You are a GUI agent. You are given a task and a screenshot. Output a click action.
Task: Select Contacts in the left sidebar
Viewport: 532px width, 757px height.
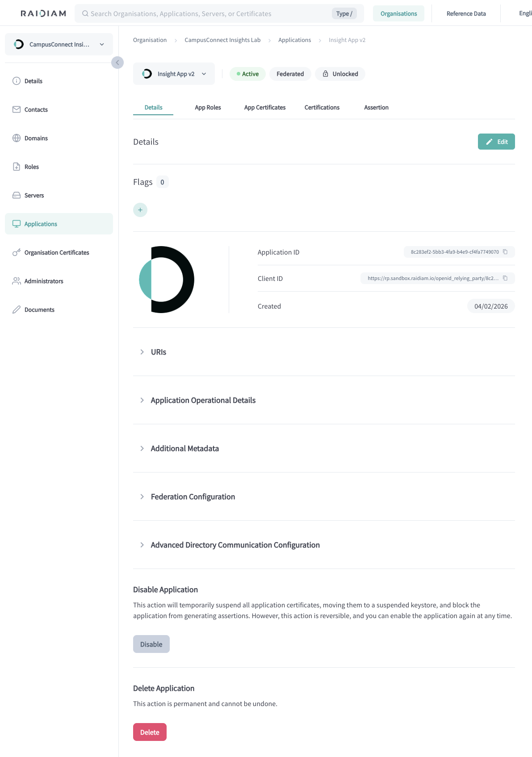(x=36, y=109)
